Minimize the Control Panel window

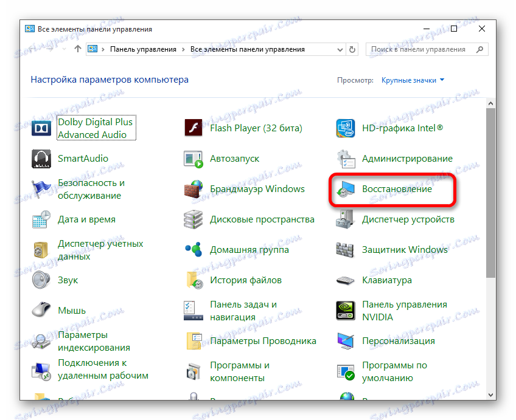click(426, 29)
